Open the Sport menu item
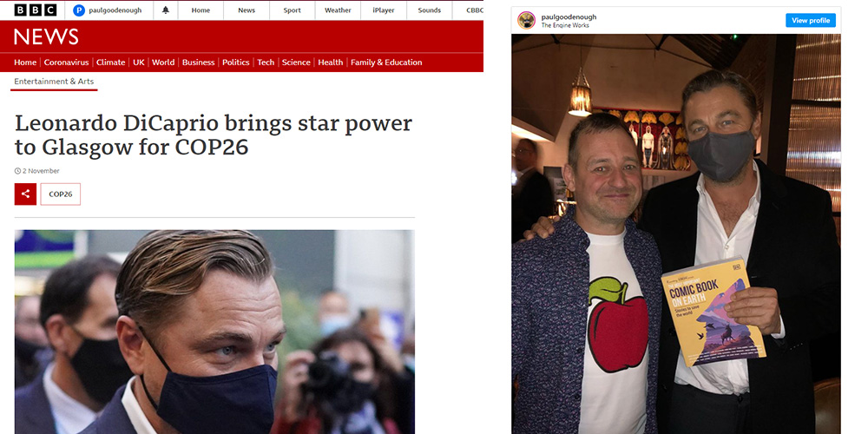868x434 pixels. coord(292,10)
